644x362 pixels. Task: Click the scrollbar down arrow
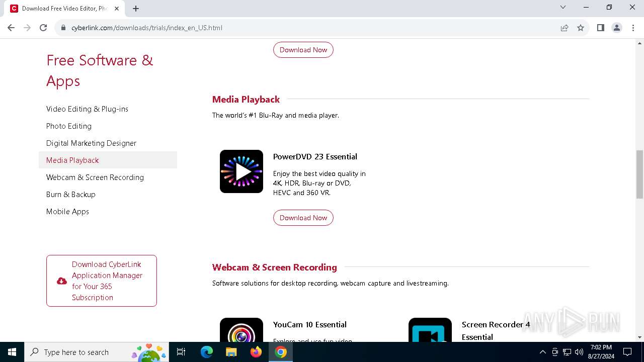639,337
